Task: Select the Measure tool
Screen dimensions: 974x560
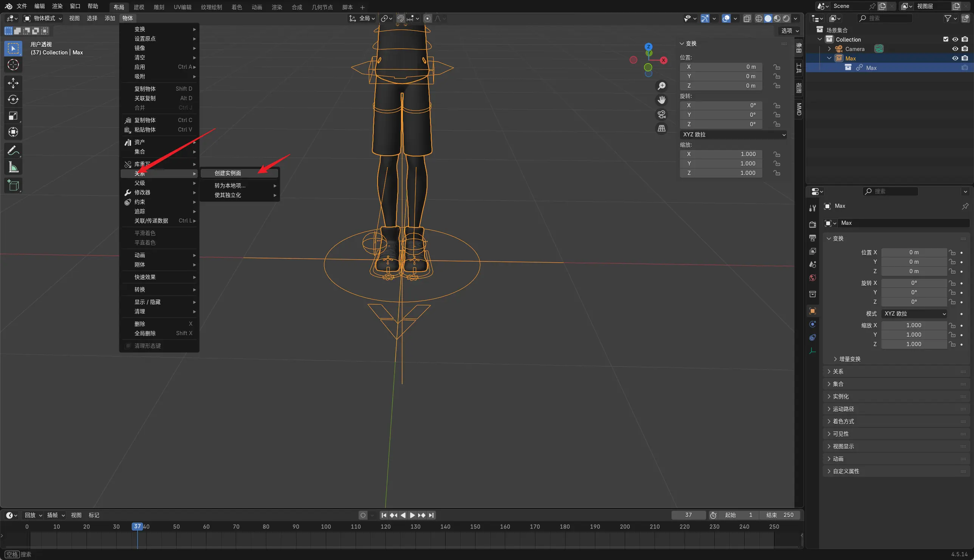Action: click(x=13, y=167)
